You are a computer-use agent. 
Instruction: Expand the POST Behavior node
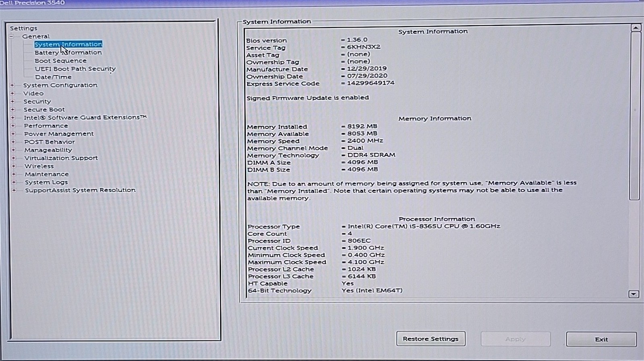click(x=13, y=142)
